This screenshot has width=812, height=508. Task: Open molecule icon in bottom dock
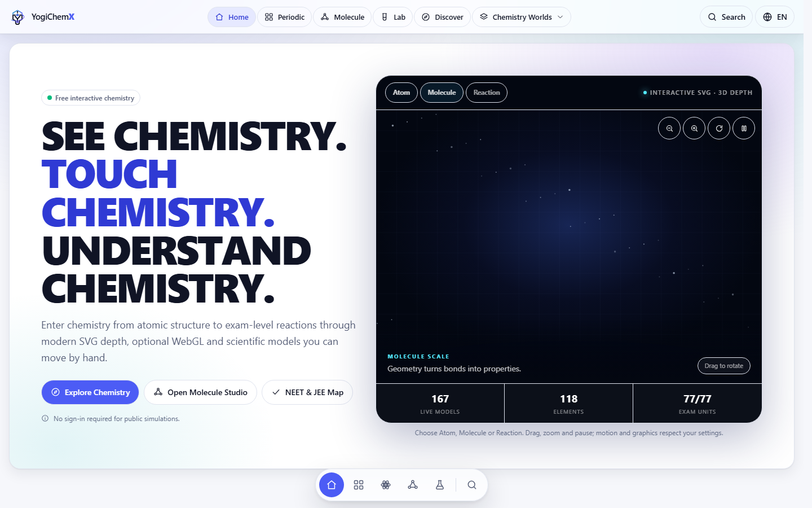click(x=413, y=485)
